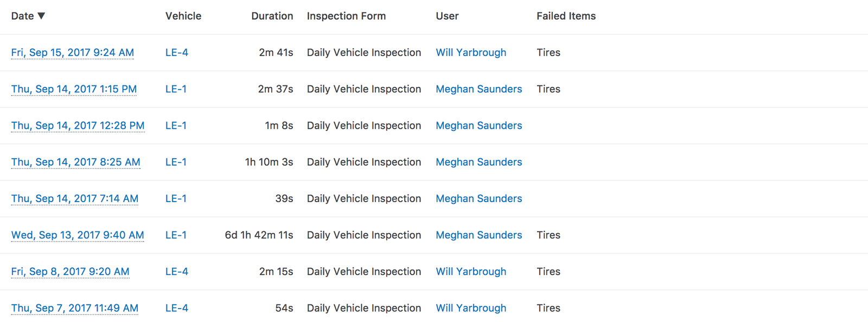Open the Wed, Sep 13, 2017 9:40 AM inspection
Viewport: 868px width, 326px height.
(x=78, y=235)
